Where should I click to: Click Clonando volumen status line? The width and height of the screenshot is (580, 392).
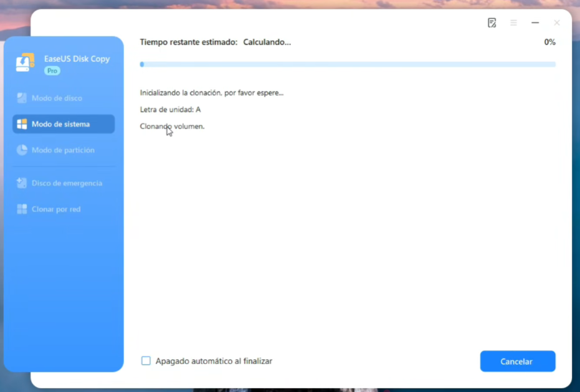(x=172, y=127)
